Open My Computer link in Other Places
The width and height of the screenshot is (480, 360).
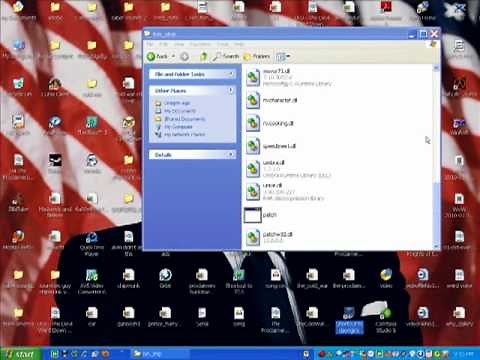point(178,127)
